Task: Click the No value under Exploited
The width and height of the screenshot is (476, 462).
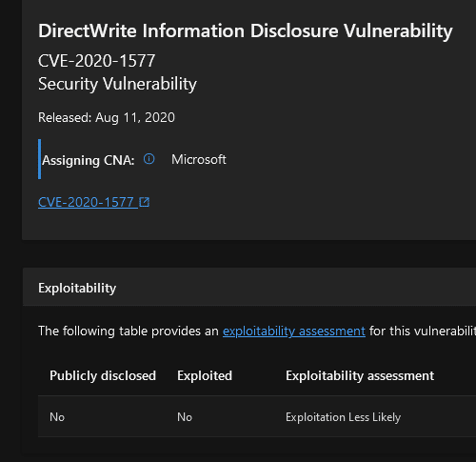Action: tap(185, 417)
